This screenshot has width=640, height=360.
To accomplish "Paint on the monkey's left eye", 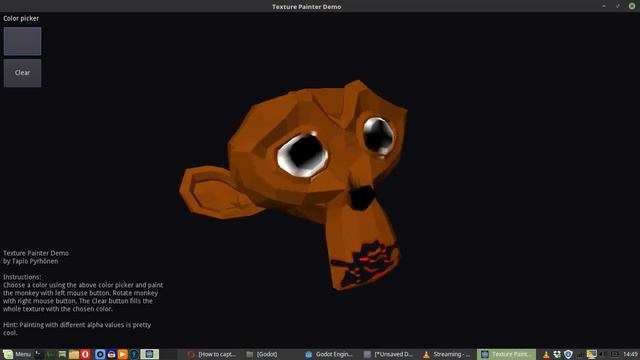I will [x=303, y=156].
